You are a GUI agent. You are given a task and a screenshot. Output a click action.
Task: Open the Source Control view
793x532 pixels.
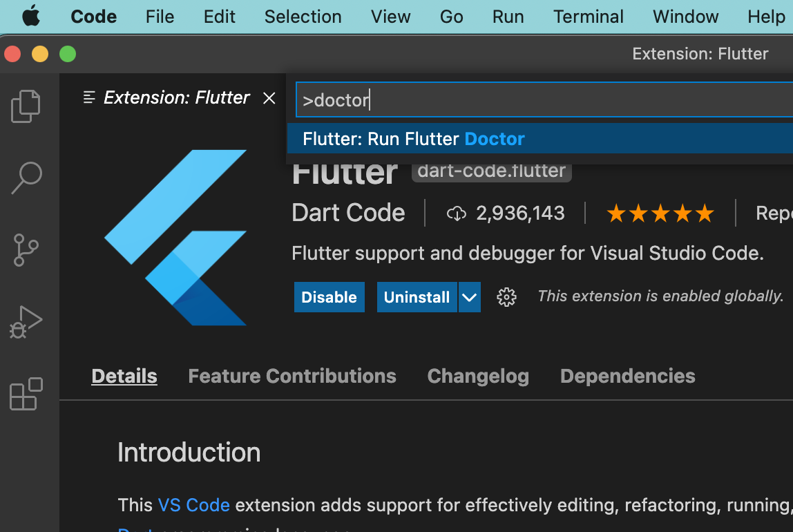[x=26, y=250]
